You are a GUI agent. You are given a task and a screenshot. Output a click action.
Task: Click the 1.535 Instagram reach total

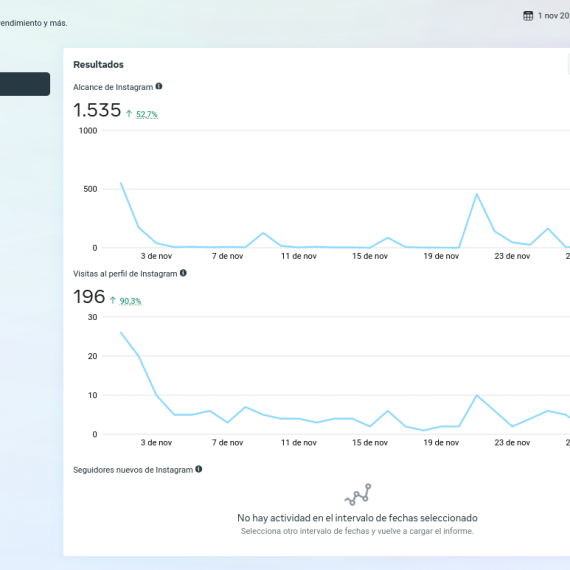pos(97,110)
